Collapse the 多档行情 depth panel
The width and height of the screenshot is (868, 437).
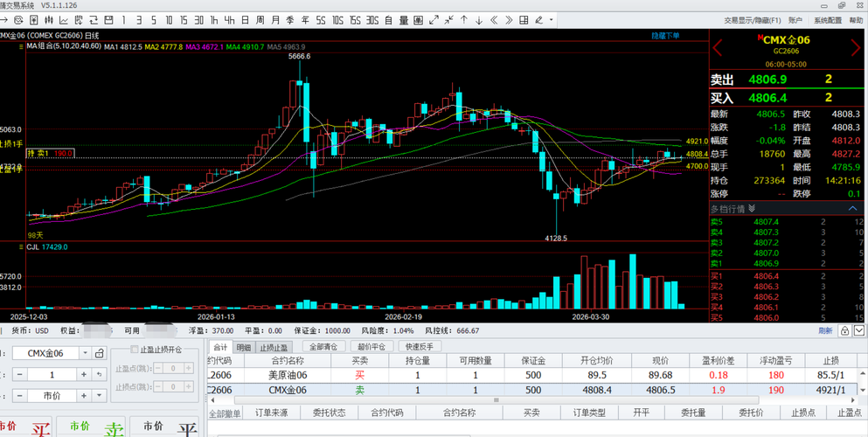point(853,209)
